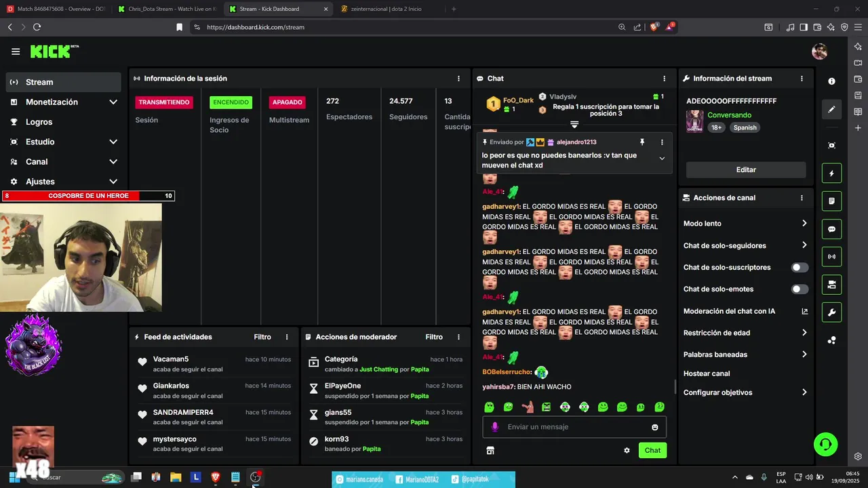Open Acciones de moderador Filtro
Screen dimensions: 868x488
coord(434,337)
